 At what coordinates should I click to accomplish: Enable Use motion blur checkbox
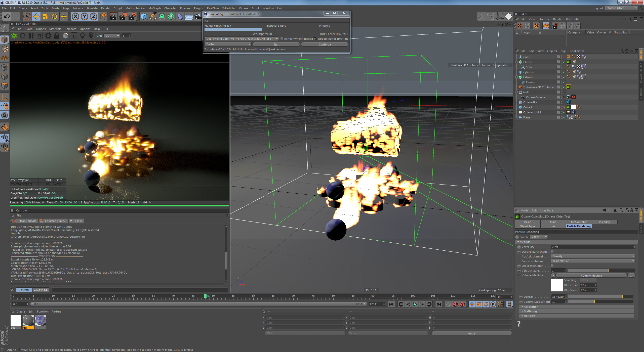pos(552,266)
